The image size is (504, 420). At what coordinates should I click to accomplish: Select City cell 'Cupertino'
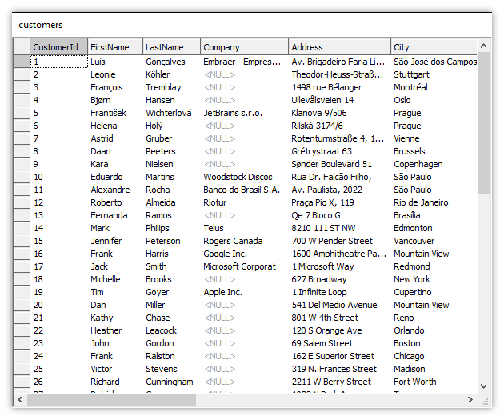pos(434,292)
